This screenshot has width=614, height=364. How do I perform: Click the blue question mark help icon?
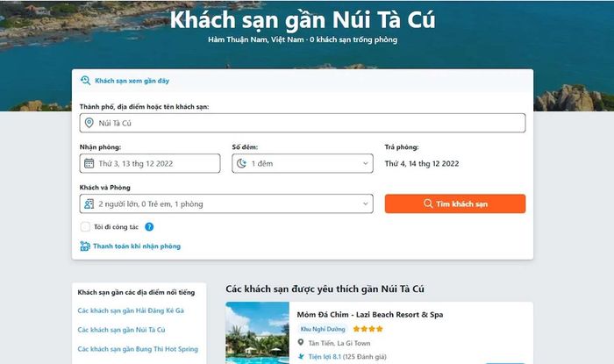[149, 226]
